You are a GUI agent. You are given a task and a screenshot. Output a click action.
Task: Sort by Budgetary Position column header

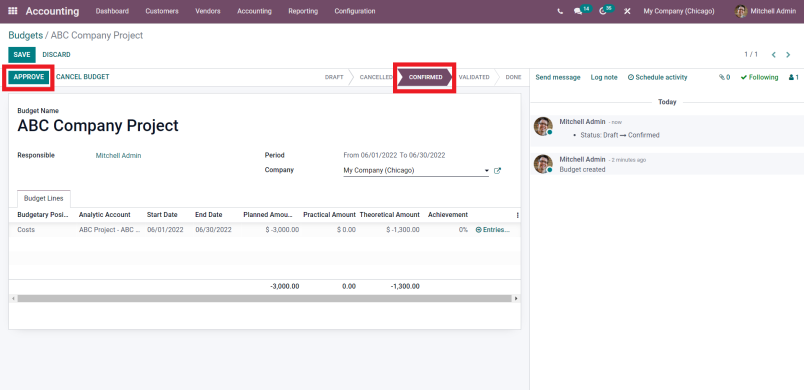[43, 215]
